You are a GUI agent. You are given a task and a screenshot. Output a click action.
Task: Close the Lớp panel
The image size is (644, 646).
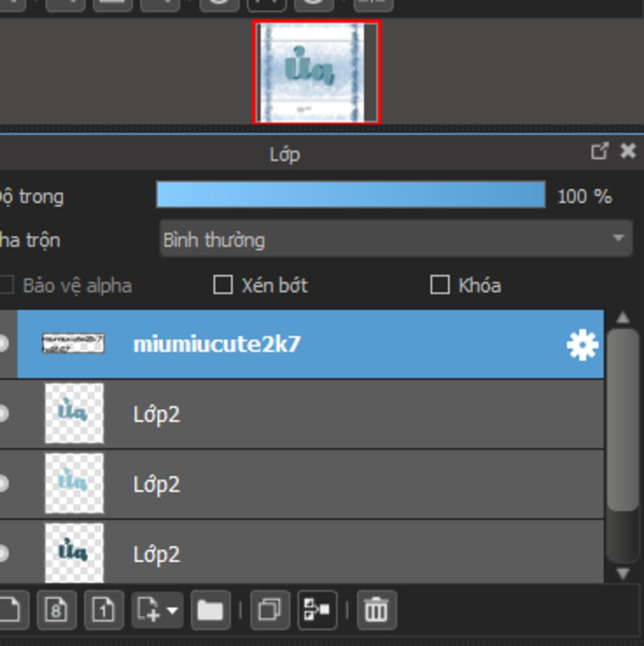coord(628,151)
